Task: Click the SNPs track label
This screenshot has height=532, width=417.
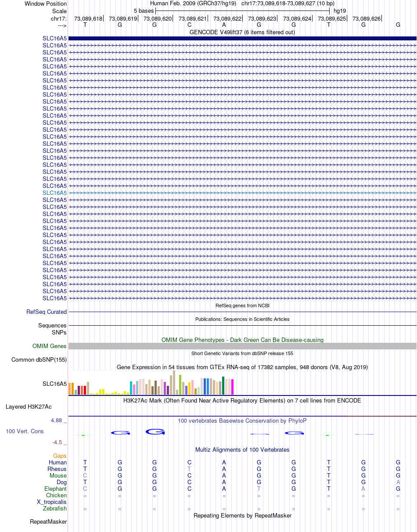Action: coord(59,332)
